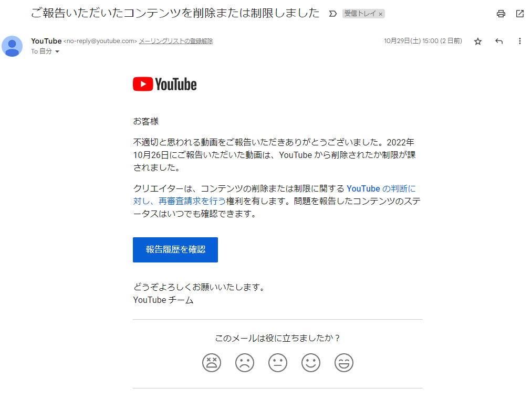Click the sender profile avatar
Viewport: 532px width, 400px height.
[x=12, y=46]
